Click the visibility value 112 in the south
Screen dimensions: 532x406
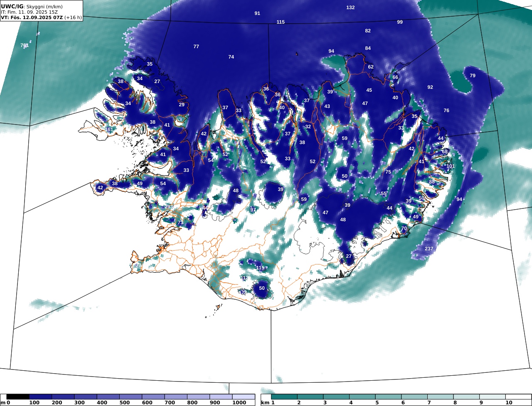244,278
